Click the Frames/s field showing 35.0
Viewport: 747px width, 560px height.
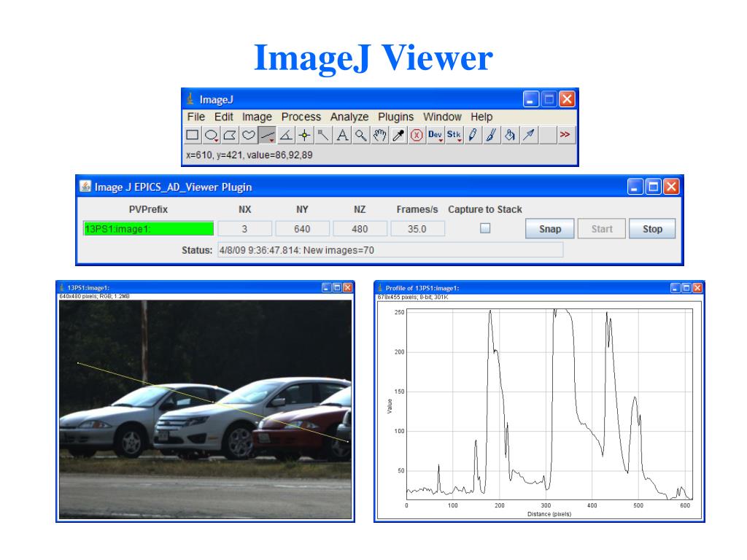[x=417, y=228]
